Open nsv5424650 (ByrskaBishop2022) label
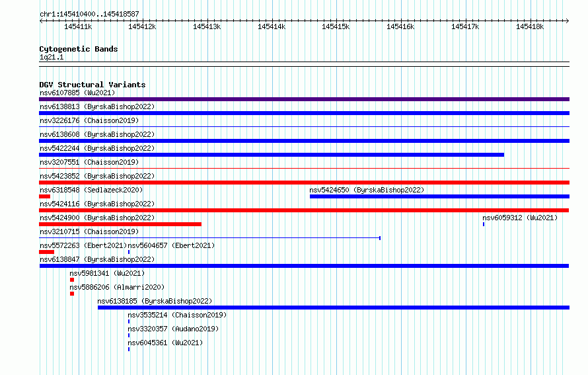Image resolution: width=588 pixels, height=375 pixels. point(367,190)
